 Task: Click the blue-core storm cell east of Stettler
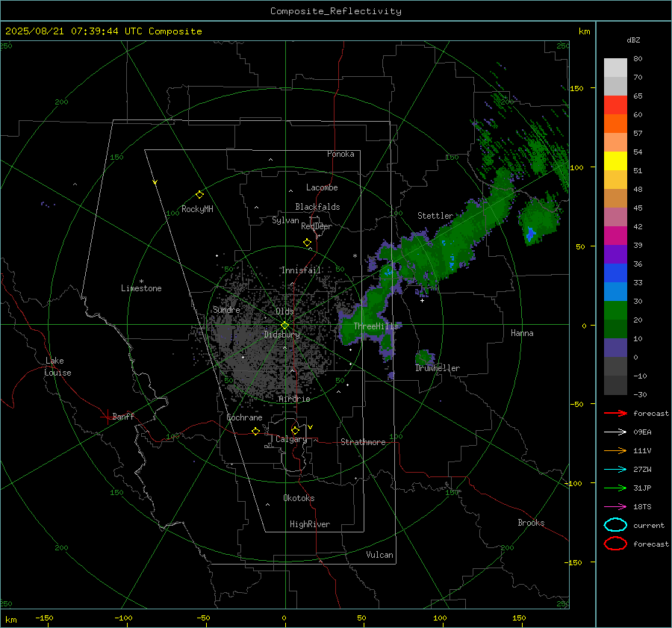click(x=538, y=221)
